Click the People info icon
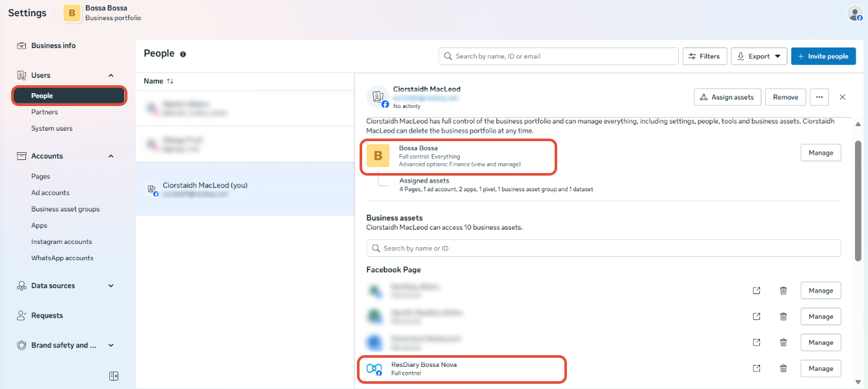 coord(183,54)
